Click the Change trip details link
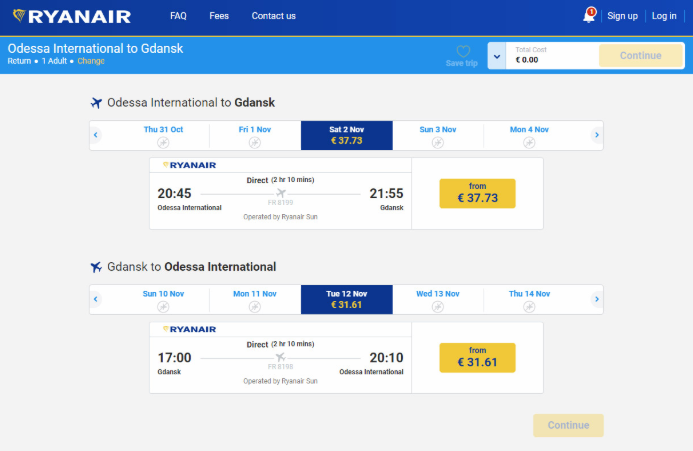The width and height of the screenshot is (693, 451). pos(91,61)
